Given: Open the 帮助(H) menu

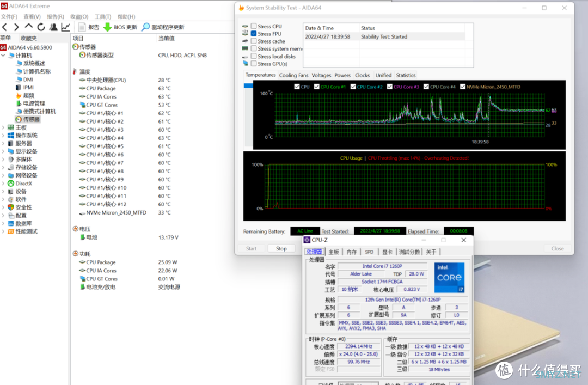Looking at the screenshot, I should tap(126, 16).
